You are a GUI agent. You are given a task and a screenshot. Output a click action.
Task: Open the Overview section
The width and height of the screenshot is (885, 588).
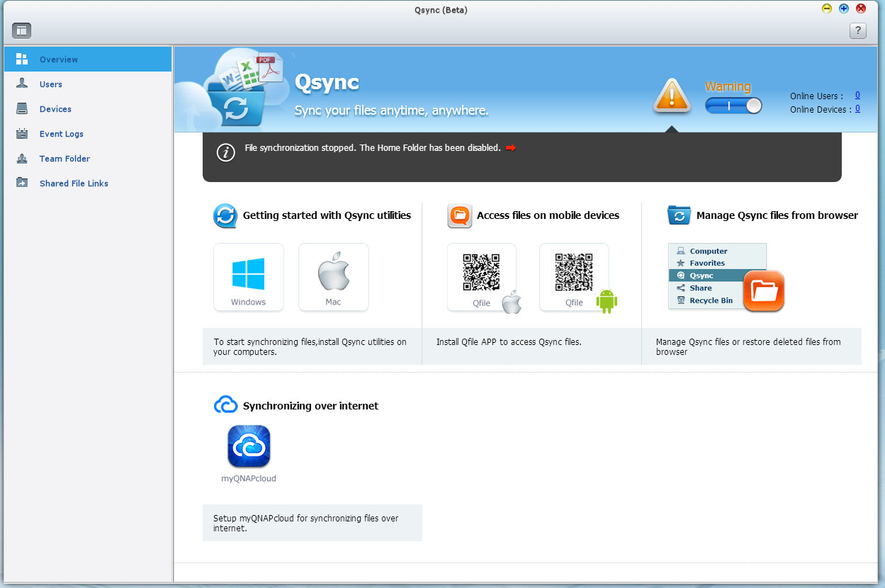point(88,60)
